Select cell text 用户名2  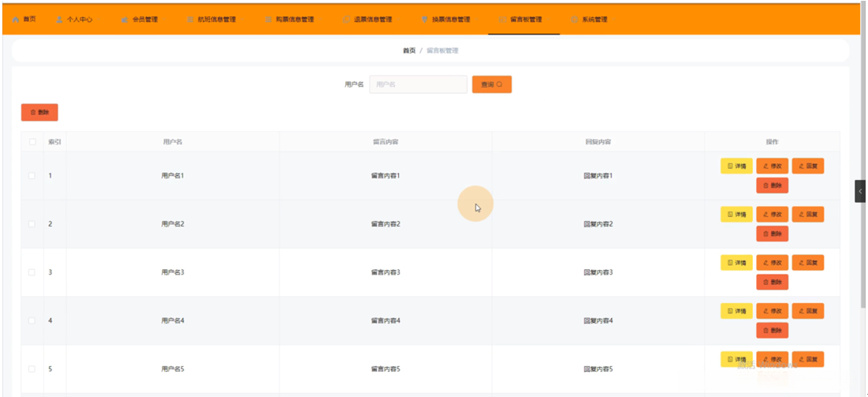(x=173, y=224)
